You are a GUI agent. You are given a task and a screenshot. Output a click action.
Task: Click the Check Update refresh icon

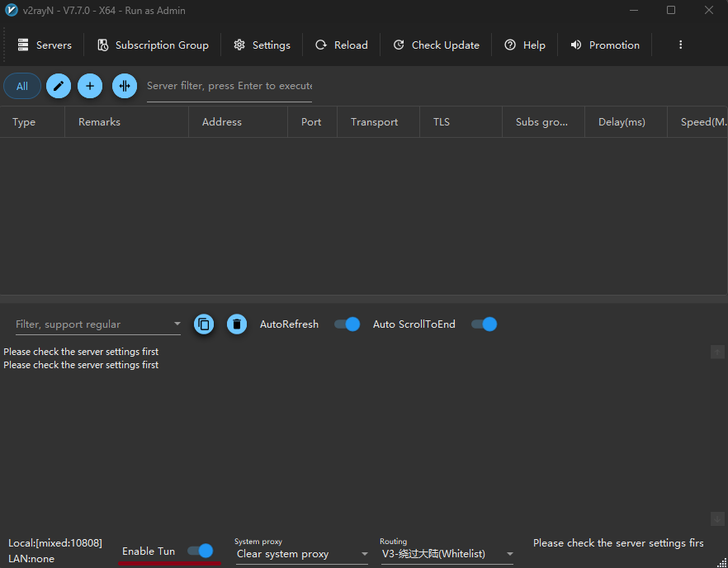tap(399, 45)
